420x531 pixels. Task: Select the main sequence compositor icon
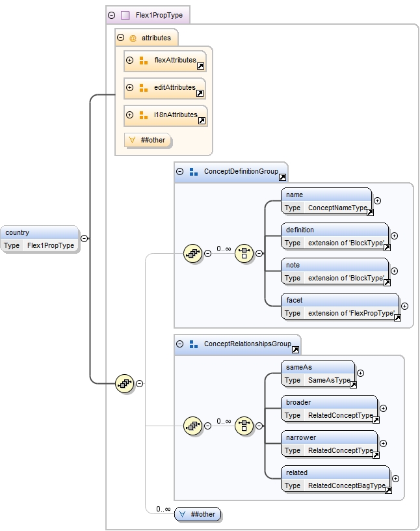pyautogui.click(x=125, y=384)
